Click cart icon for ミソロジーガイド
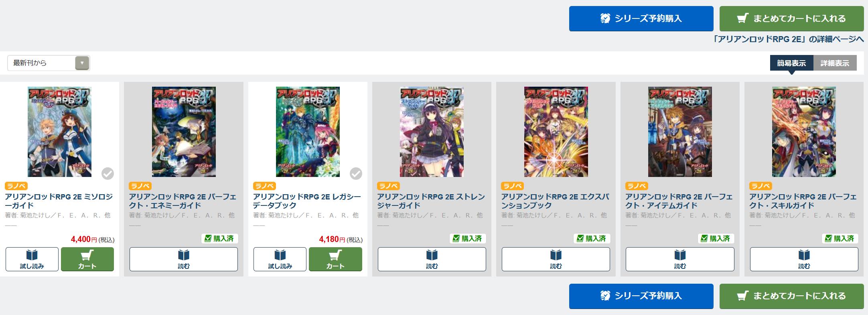 [x=87, y=259]
